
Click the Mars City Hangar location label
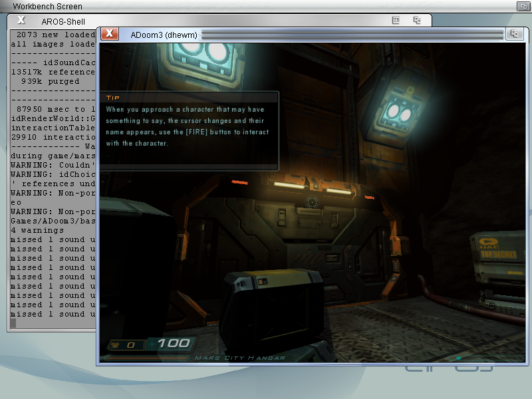(239, 358)
